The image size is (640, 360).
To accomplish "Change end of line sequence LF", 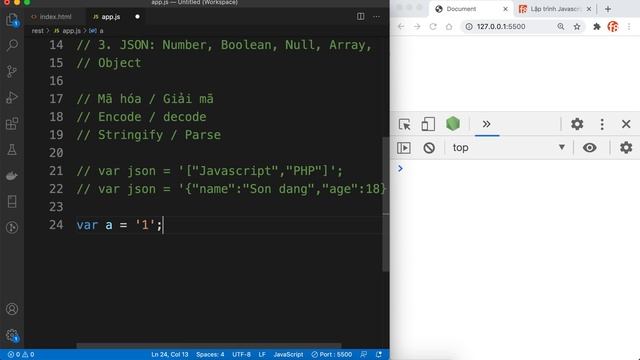I will [x=262, y=354].
